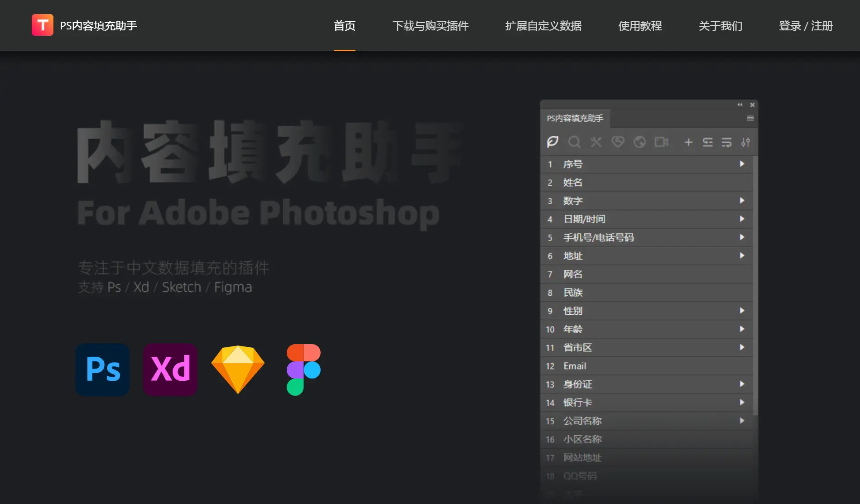Viewport: 860px width, 504px height.
Task: Select the Email list row
Action: click(x=647, y=366)
